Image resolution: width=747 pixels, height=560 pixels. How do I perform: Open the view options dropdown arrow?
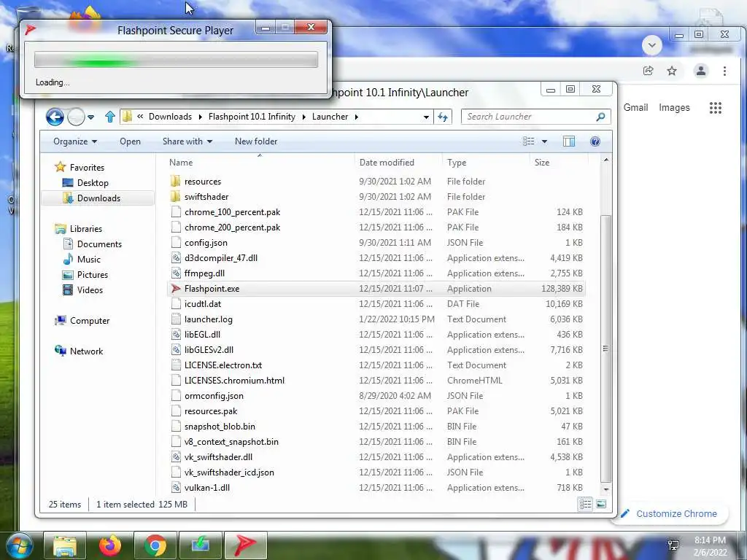(x=544, y=141)
